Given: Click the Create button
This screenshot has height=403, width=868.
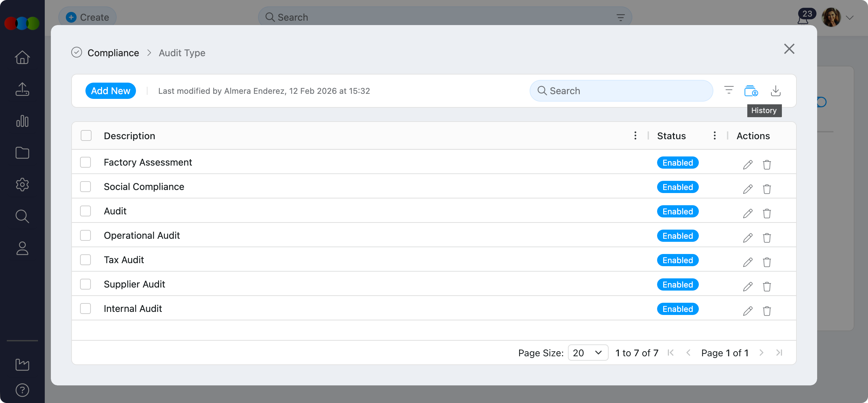Looking at the screenshot, I should tap(87, 17).
